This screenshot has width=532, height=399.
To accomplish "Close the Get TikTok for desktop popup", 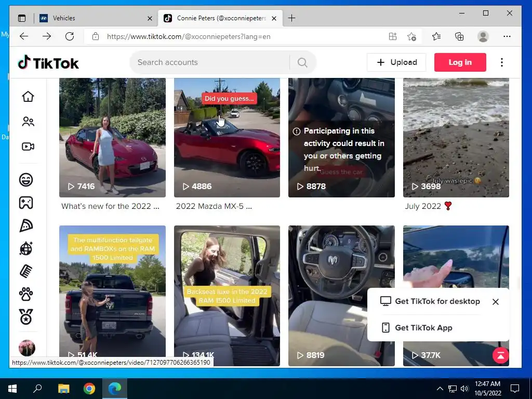I will (496, 302).
